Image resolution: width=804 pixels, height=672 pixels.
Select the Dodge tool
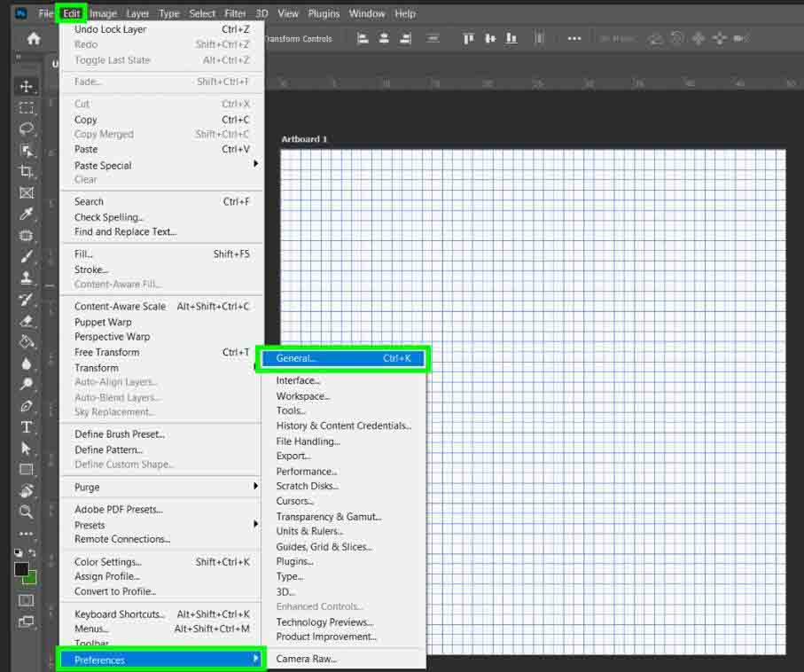[x=27, y=384]
